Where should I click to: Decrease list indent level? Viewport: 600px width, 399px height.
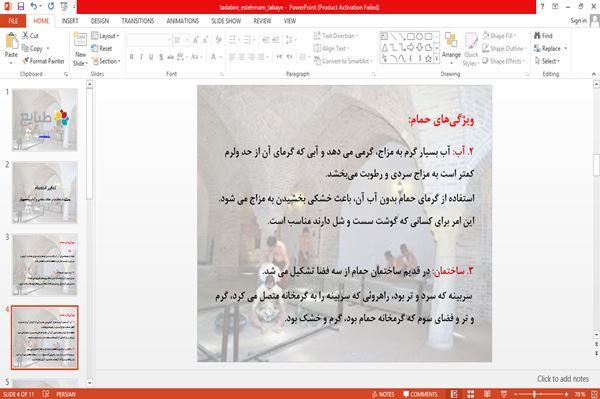pyautogui.click(x=266, y=40)
